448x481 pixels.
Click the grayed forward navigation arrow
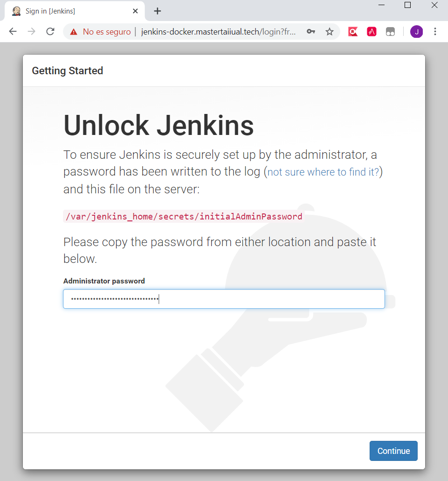31,32
